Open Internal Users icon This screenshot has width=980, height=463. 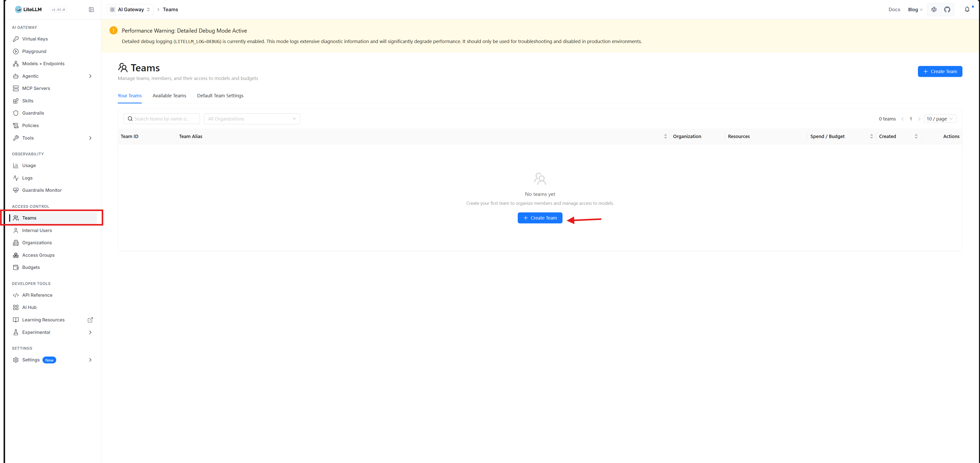tap(16, 230)
